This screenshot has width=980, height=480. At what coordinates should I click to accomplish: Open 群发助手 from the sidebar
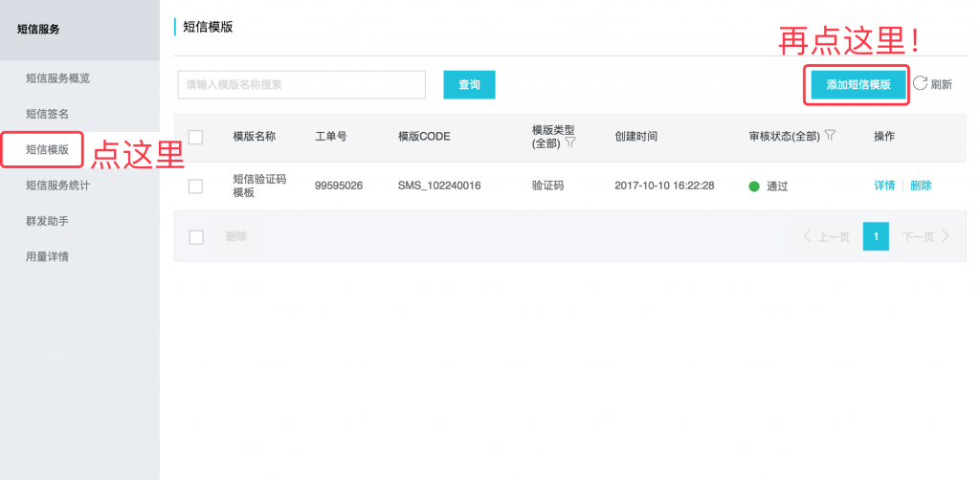pyautogui.click(x=48, y=221)
